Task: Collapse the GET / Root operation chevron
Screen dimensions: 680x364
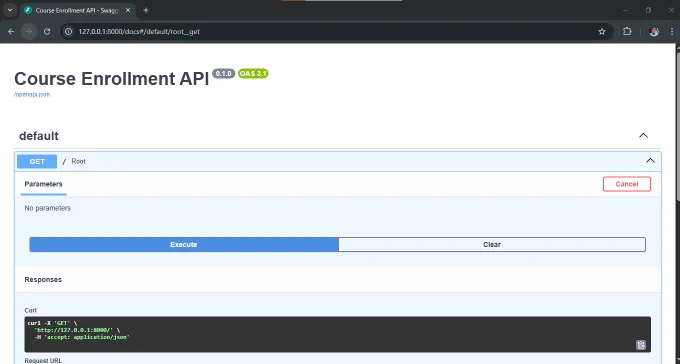Action: [x=650, y=161]
